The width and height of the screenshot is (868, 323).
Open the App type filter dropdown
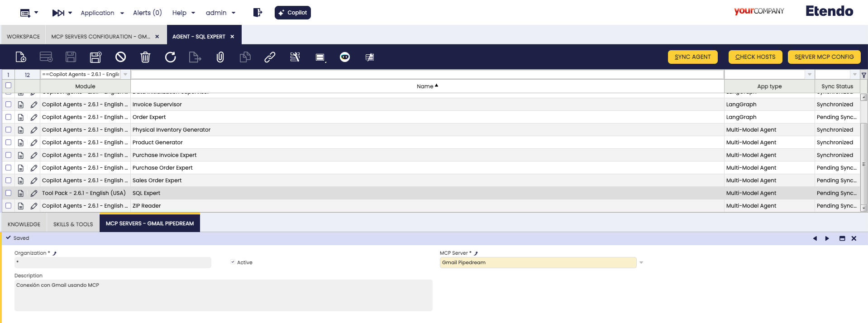click(809, 75)
